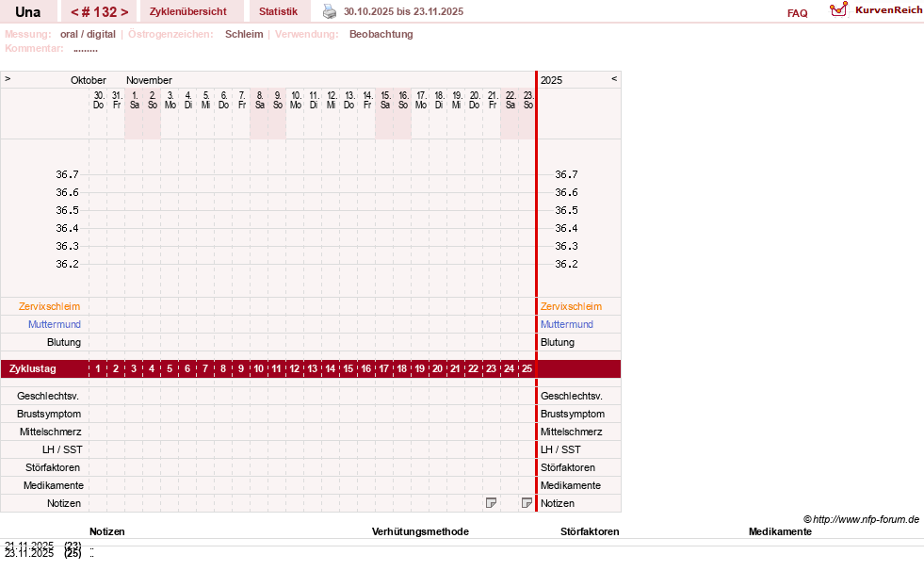The height and width of the screenshot is (587, 924).
Task: Click the right Muttermund label
Action: [x=567, y=324]
